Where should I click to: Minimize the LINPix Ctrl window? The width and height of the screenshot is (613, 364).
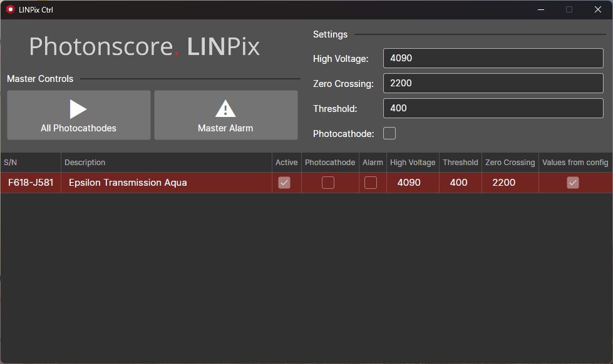click(x=541, y=9)
